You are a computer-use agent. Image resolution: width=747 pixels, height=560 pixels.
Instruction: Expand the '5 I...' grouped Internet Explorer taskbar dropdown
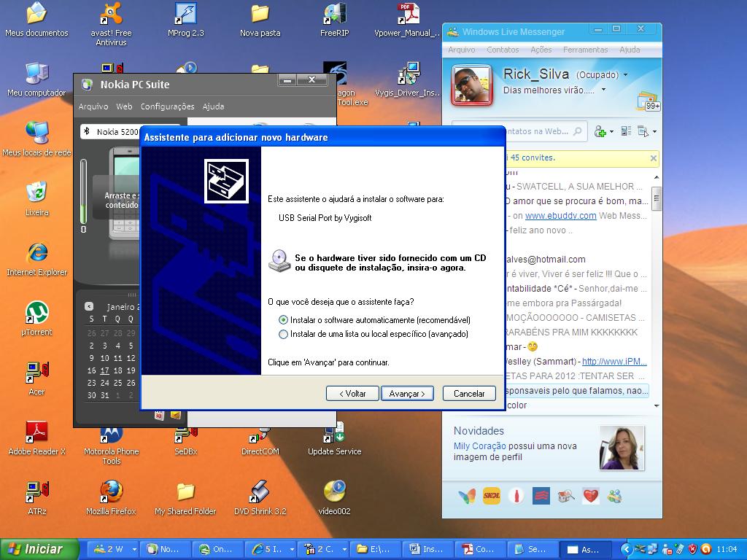(x=292, y=550)
